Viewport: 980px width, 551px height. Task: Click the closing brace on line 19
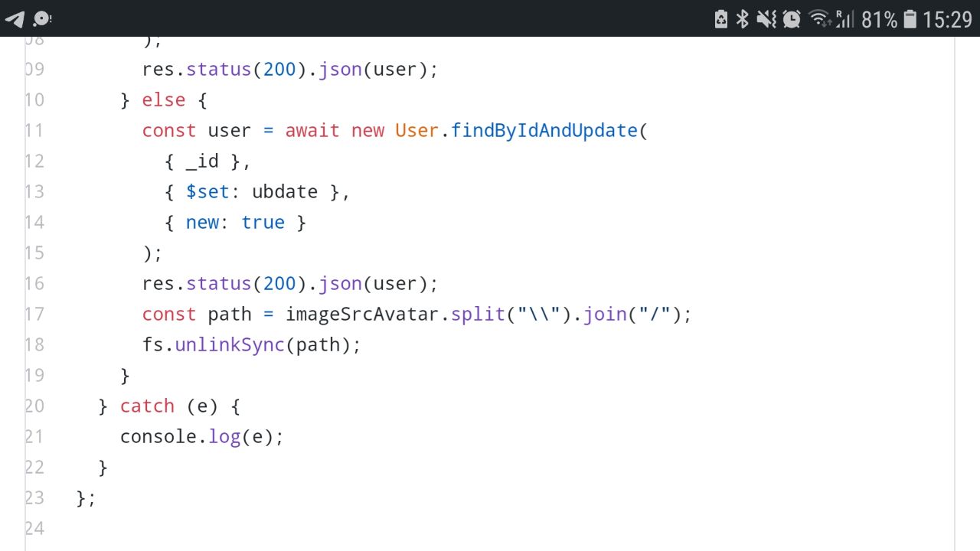click(126, 376)
